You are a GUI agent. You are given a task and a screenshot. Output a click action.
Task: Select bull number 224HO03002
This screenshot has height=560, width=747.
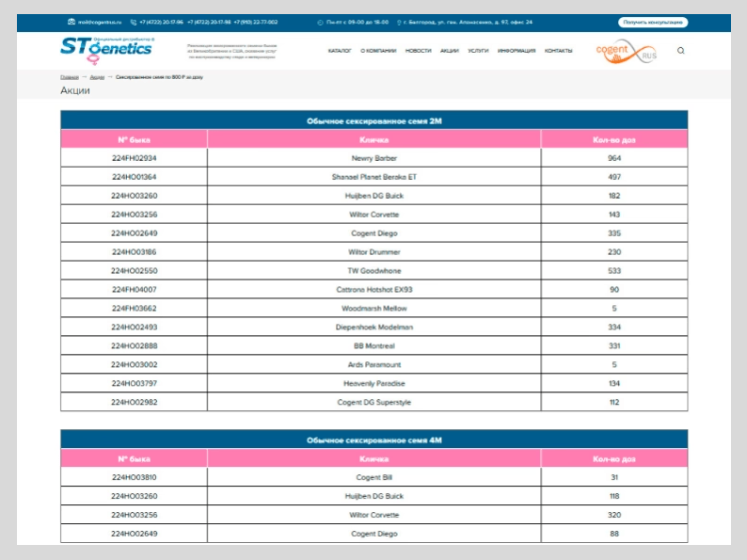coord(135,364)
